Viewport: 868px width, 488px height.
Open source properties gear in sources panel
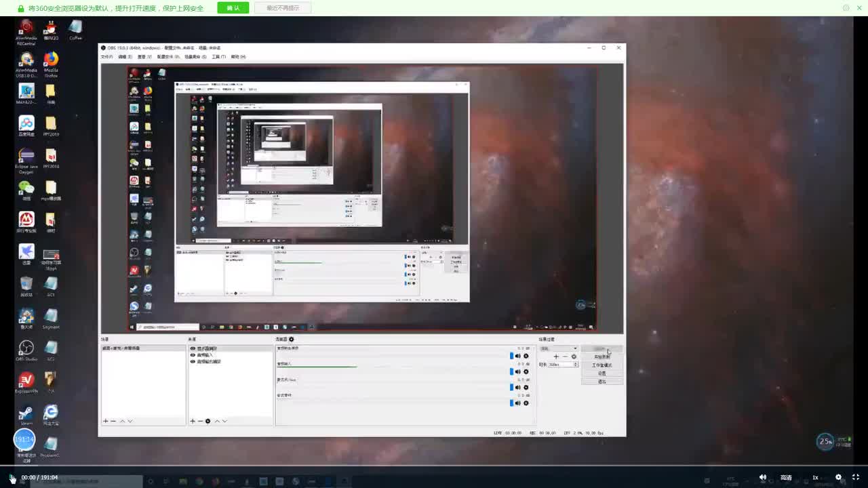(208, 421)
